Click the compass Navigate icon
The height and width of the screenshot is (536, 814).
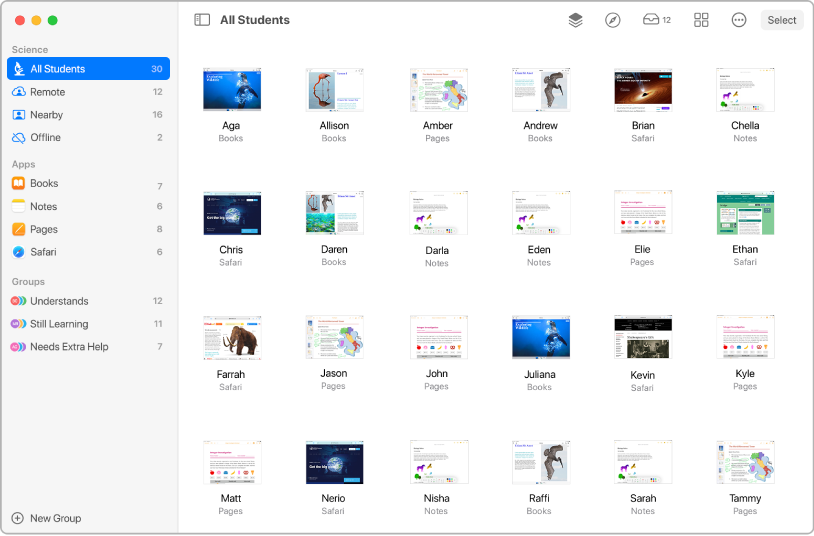pyautogui.click(x=613, y=20)
